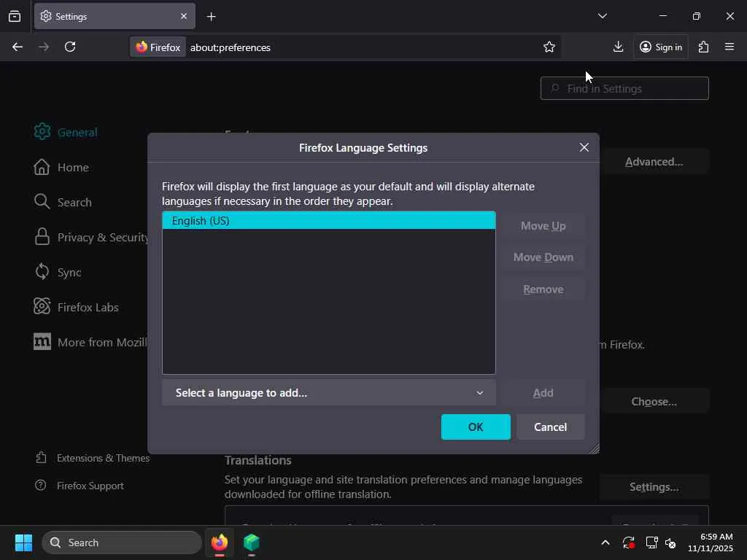The image size is (747, 560).
Task: Click the Find in Settings search field
Action: tap(624, 88)
